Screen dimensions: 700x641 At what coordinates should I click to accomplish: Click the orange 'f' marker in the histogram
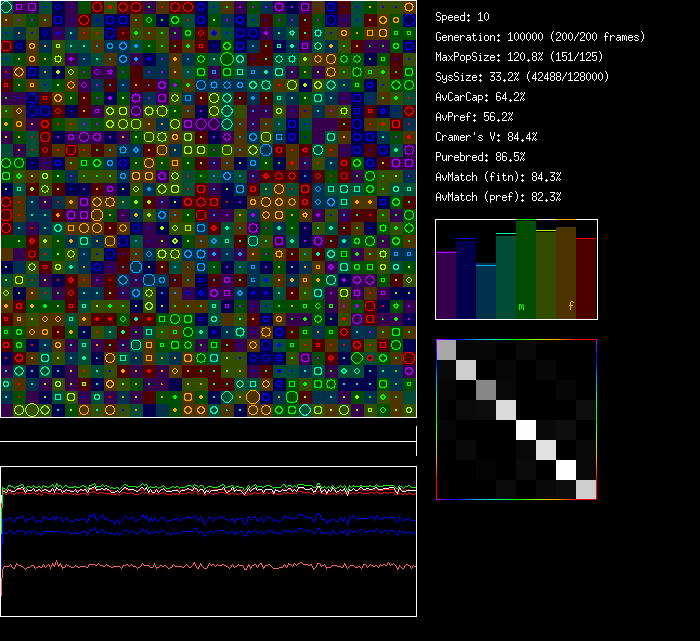coord(571,306)
